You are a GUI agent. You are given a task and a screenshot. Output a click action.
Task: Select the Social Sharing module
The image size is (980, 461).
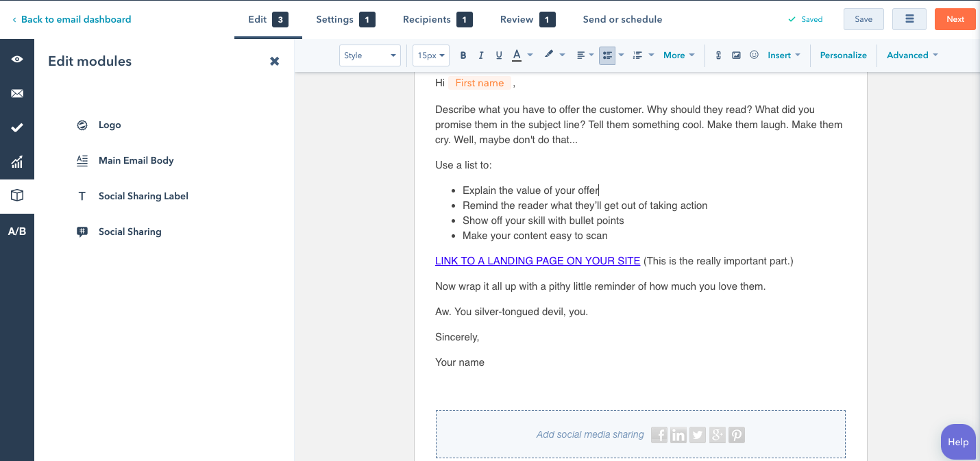[130, 232]
